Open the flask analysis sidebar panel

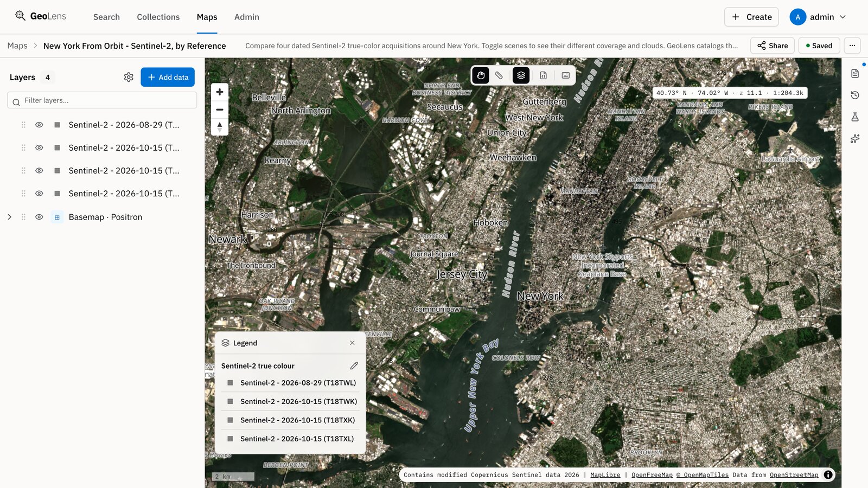[x=855, y=117]
